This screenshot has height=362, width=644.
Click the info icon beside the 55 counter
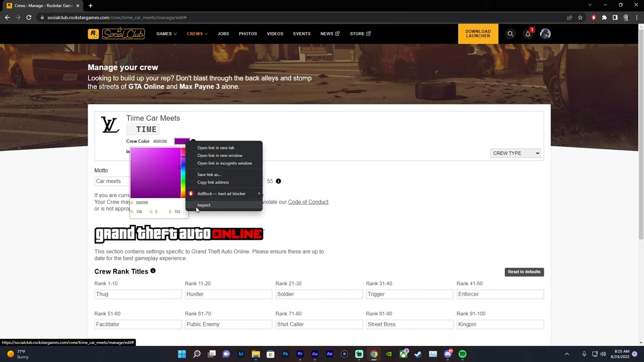tap(278, 181)
